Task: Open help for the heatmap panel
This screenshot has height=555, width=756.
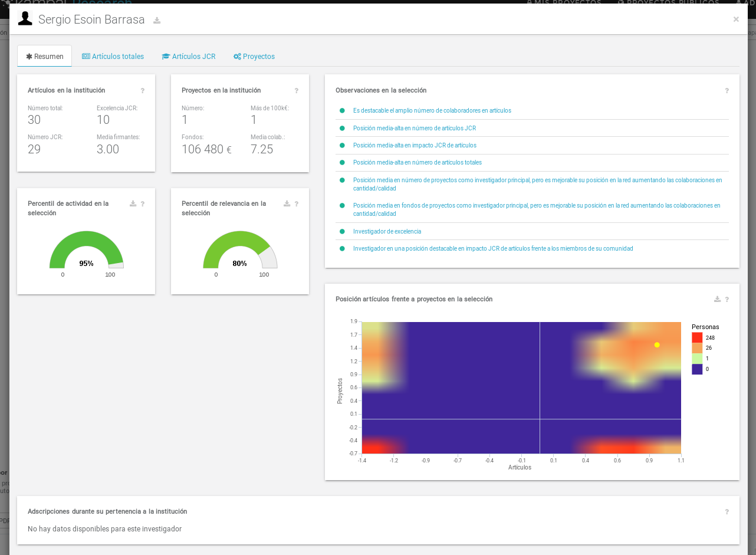Action: point(727,300)
